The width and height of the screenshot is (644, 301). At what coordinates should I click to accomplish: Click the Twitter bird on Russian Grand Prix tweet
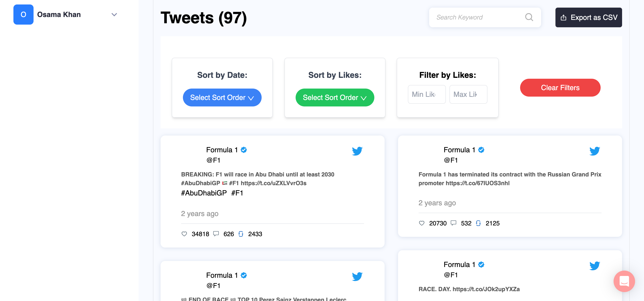point(595,151)
